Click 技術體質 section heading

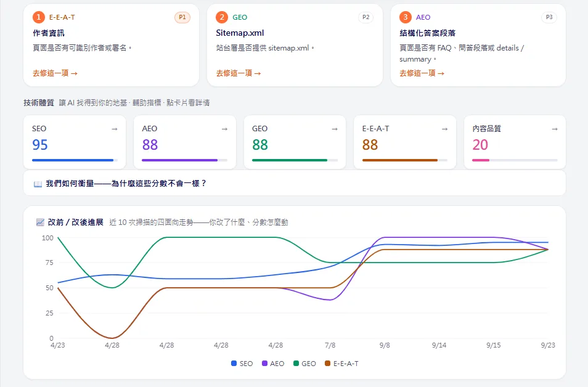click(x=39, y=103)
